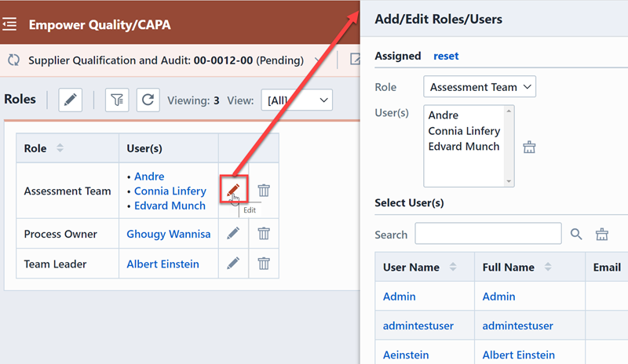
Task: Click in the Search users text field
Action: coord(487,234)
